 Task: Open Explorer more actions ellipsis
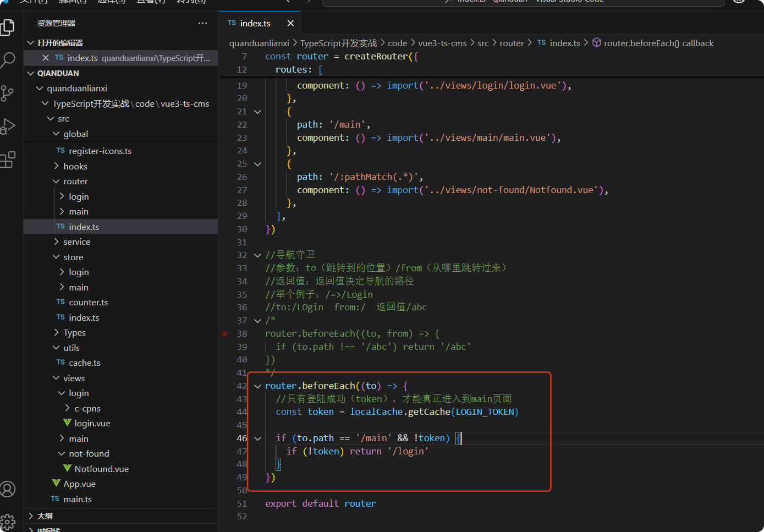point(202,23)
